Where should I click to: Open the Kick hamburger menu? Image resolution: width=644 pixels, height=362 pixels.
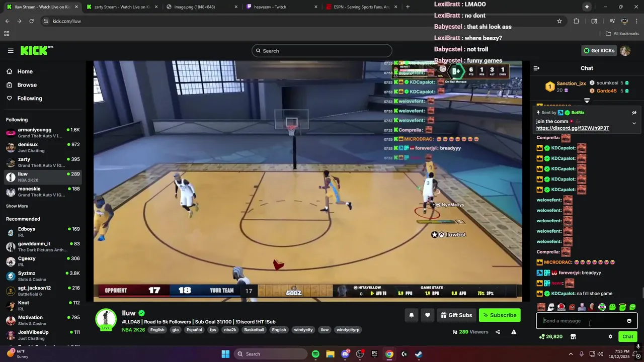tap(11, 51)
